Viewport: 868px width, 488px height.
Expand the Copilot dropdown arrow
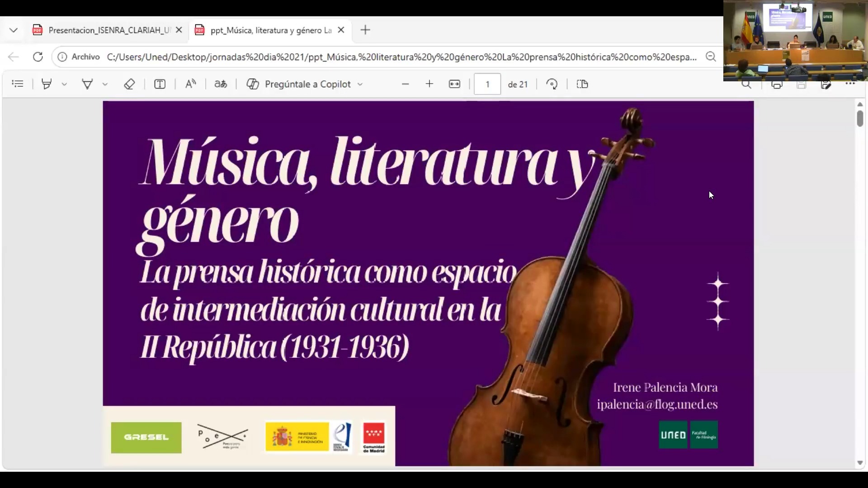click(360, 84)
